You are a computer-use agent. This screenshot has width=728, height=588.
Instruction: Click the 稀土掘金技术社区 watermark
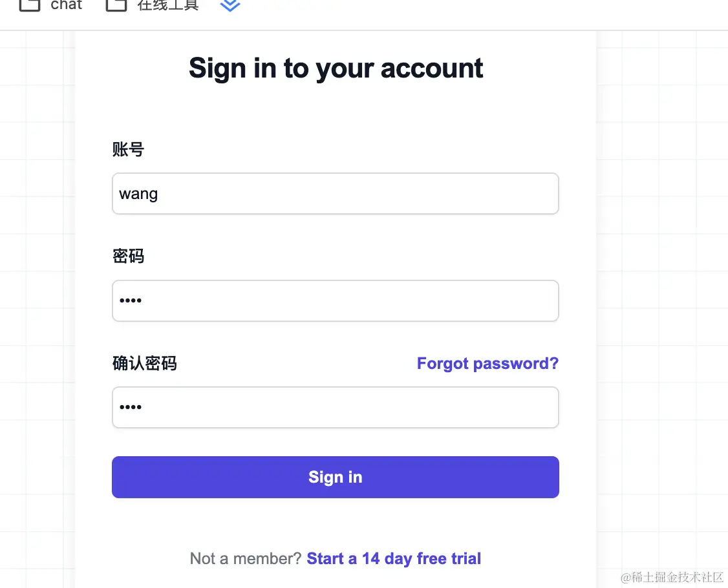pos(672,577)
